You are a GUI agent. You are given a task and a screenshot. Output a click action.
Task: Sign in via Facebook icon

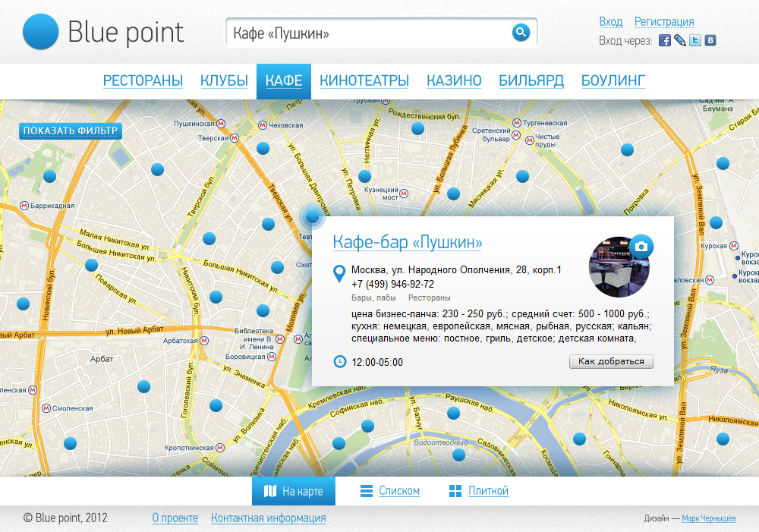(665, 41)
